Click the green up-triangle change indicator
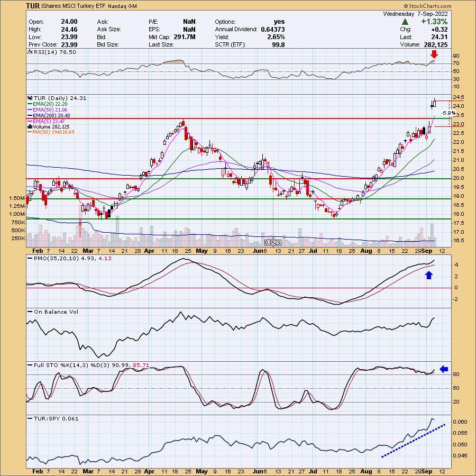The height and width of the screenshot is (476, 476). [x=405, y=22]
